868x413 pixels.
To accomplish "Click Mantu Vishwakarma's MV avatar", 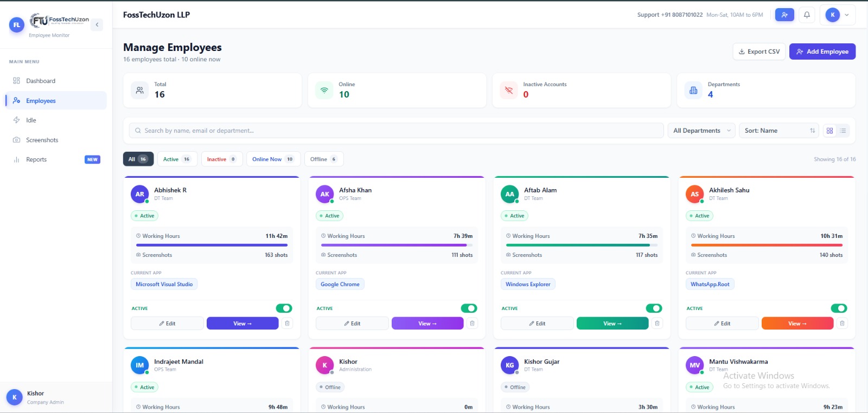I will point(695,365).
